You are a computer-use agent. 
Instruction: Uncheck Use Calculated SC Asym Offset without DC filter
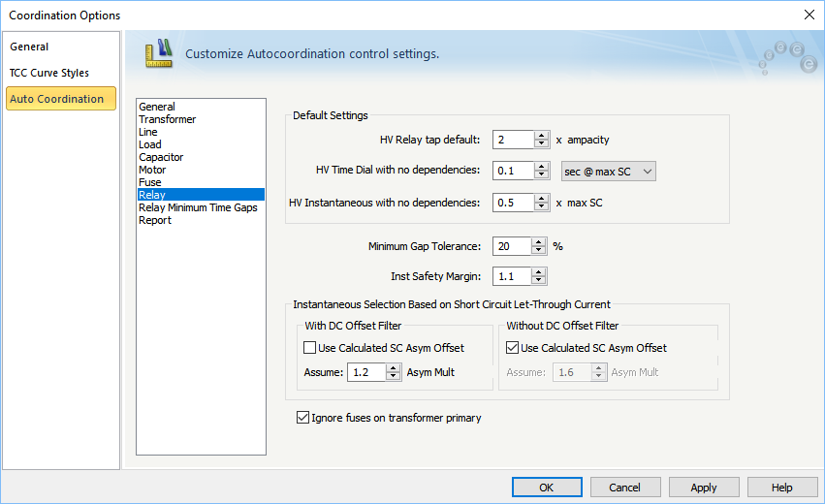(x=513, y=348)
